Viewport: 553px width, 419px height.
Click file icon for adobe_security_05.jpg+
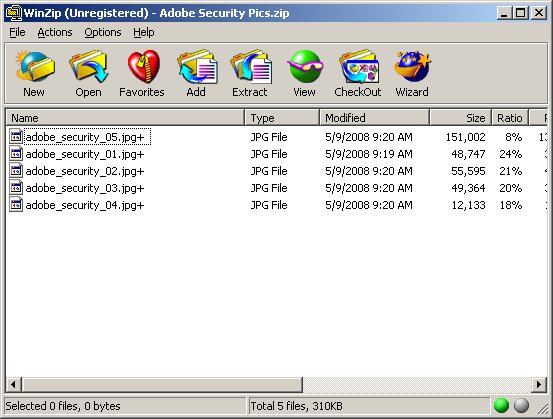(16, 136)
